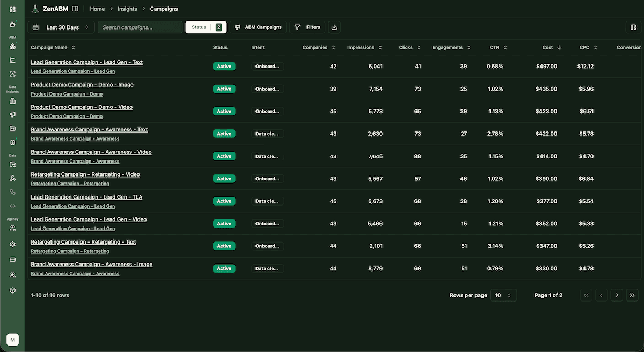Open the Agency settings gear icon
Viewport: 644px width, 352px height.
pos(12,244)
